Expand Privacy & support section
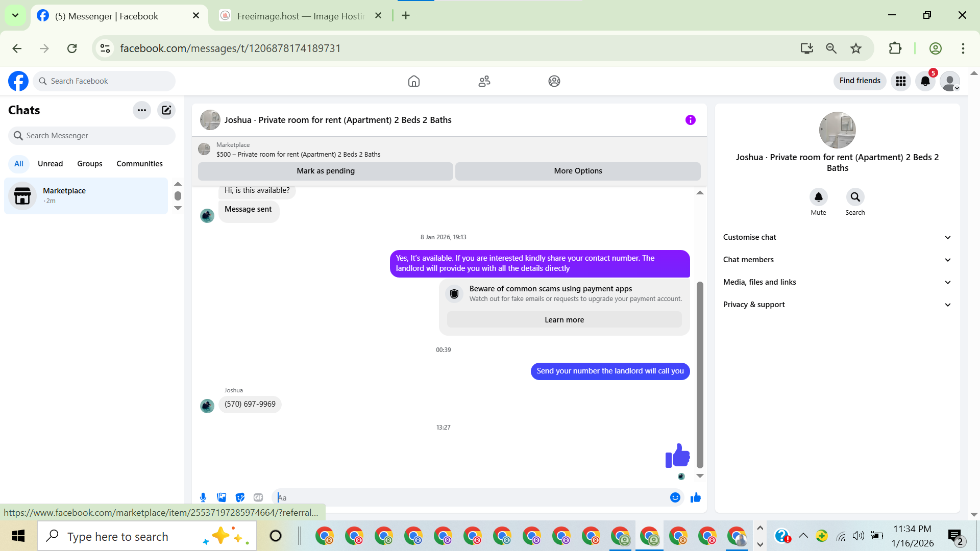 [x=837, y=305]
